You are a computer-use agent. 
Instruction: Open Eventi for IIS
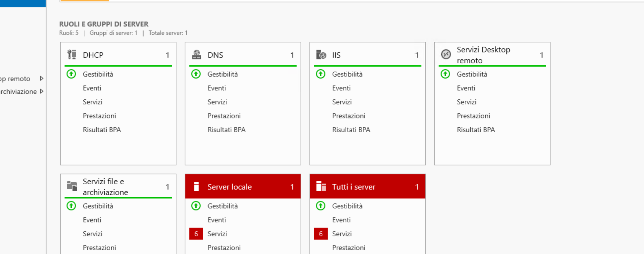(x=341, y=88)
